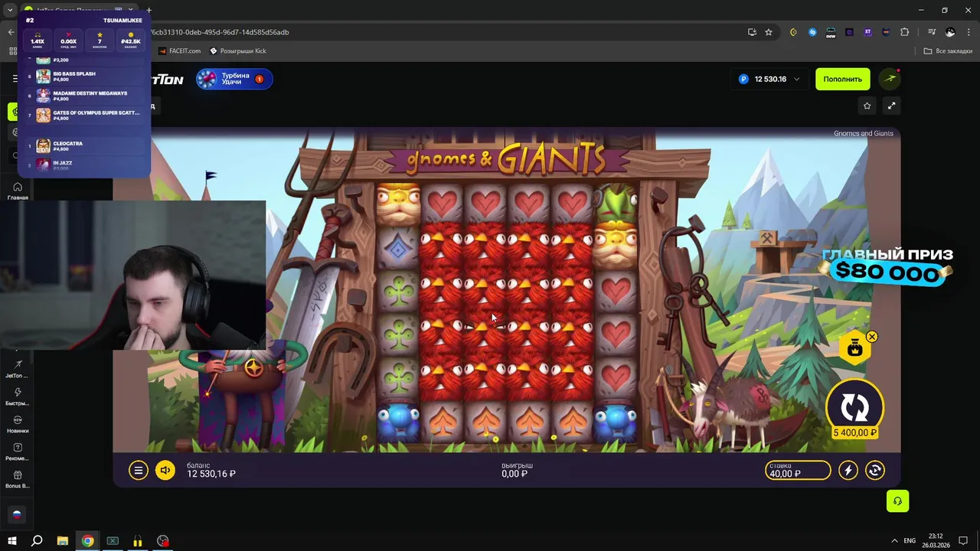Open the bet amount selector showing 40,00 ₽

point(798,470)
